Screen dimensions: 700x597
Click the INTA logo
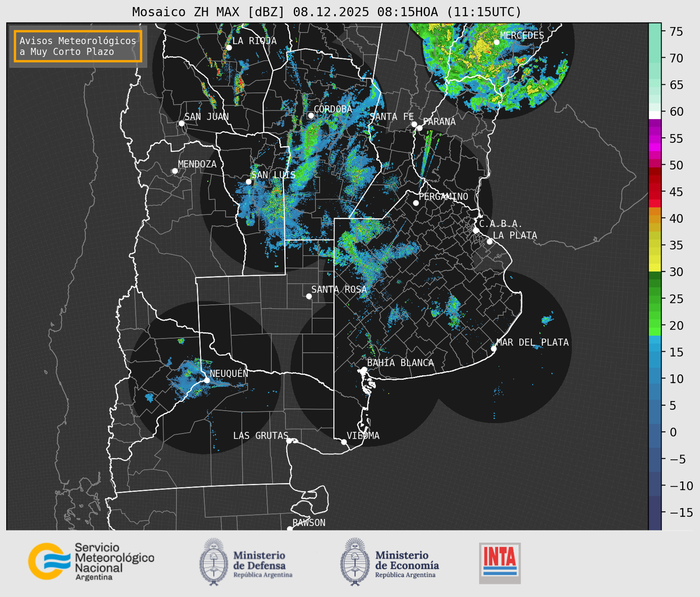coord(500,563)
